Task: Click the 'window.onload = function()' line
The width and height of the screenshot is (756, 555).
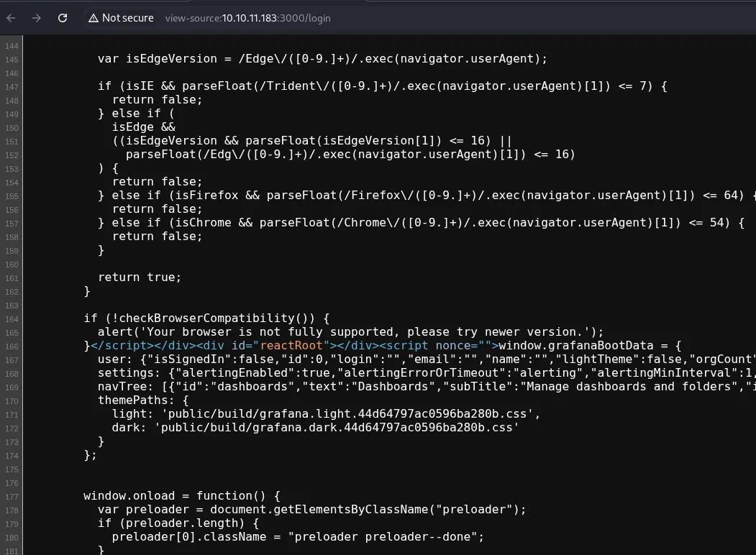Action: coord(182,496)
